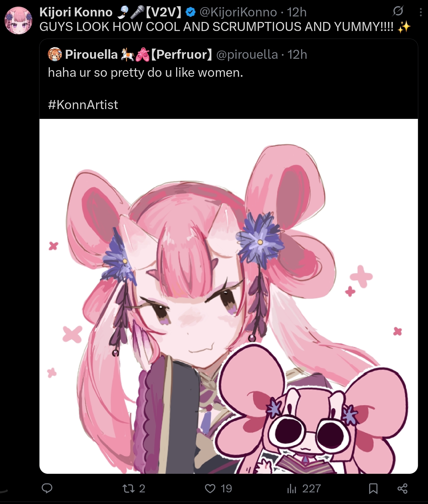Viewport: 428px width, 504px height.
Task: Click the 12h timestamp on Pirouella's tweet
Action: [297, 55]
